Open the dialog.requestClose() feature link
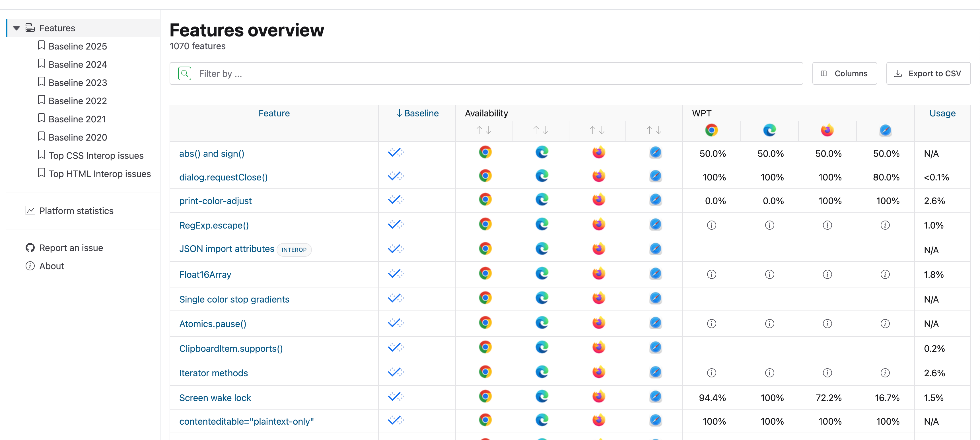The height and width of the screenshot is (440, 980). coord(223,177)
